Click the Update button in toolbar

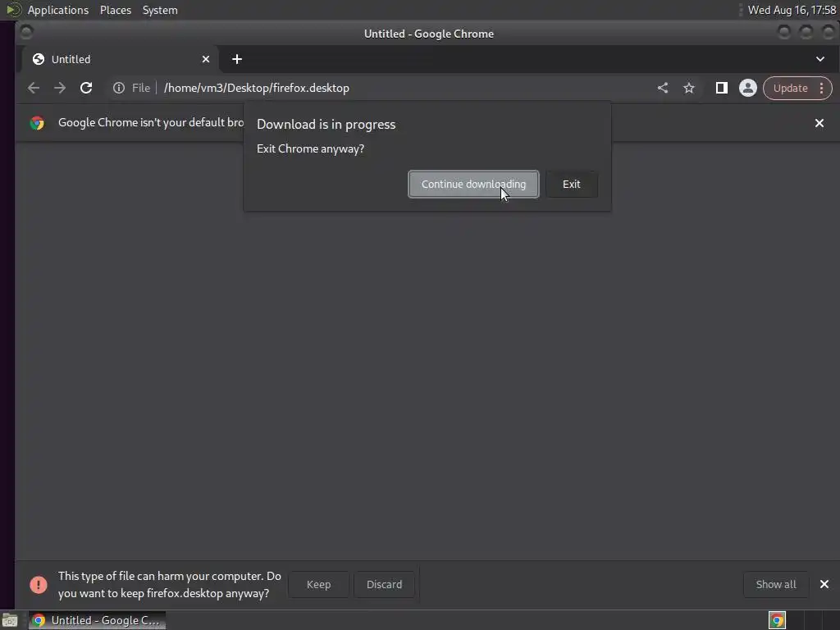tap(790, 89)
